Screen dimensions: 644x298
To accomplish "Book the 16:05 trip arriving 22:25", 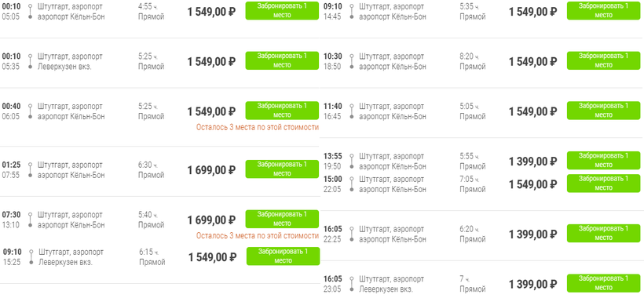I will [x=603, y=233].
